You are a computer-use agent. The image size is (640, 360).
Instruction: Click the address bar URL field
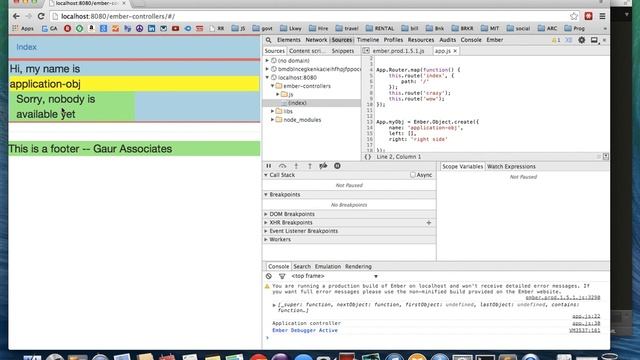coord(310,16)
